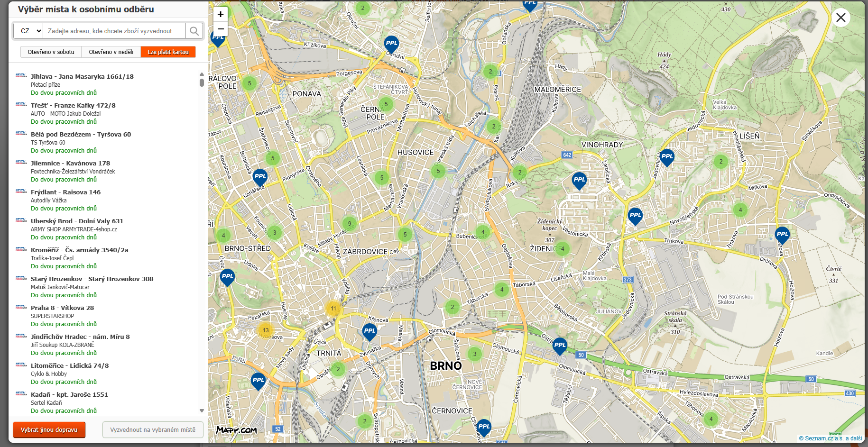Toggle the 'Otevřeno v sobotu' filter

(x=51, y=52)
